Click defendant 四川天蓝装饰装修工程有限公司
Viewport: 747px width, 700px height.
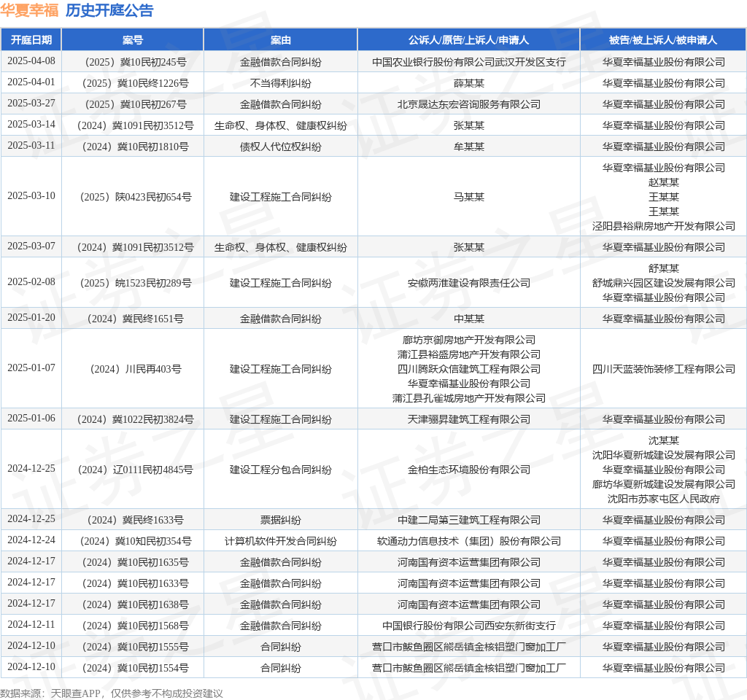663,369
